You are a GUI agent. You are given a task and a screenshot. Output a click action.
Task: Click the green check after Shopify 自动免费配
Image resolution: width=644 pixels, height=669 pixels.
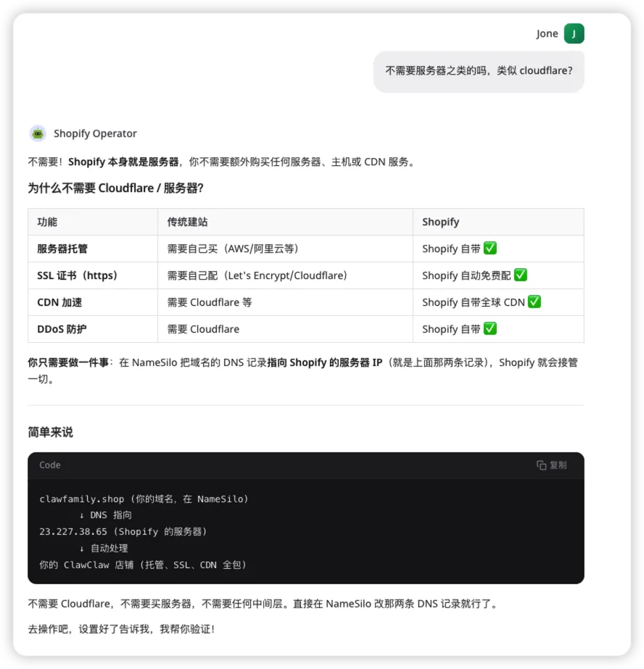coord(520,275)
